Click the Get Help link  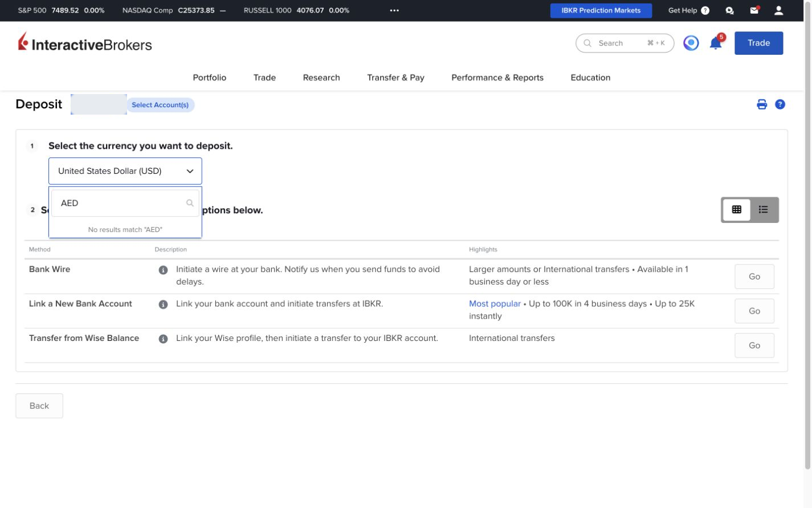(683, 10)
